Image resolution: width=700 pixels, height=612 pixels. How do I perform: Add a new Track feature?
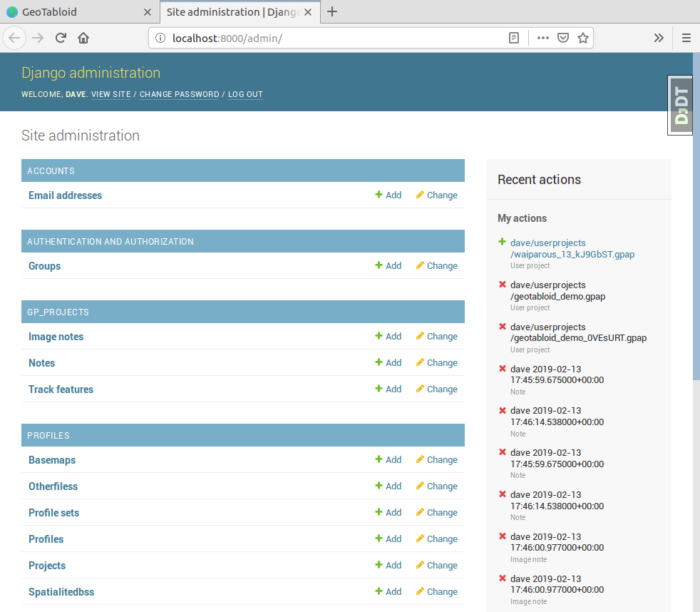coord(388,389)
